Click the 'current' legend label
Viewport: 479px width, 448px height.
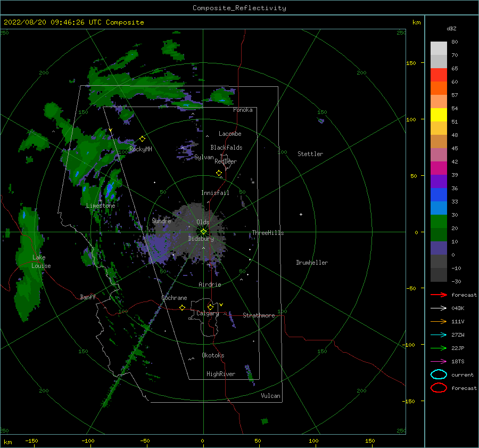click(463, 374)
